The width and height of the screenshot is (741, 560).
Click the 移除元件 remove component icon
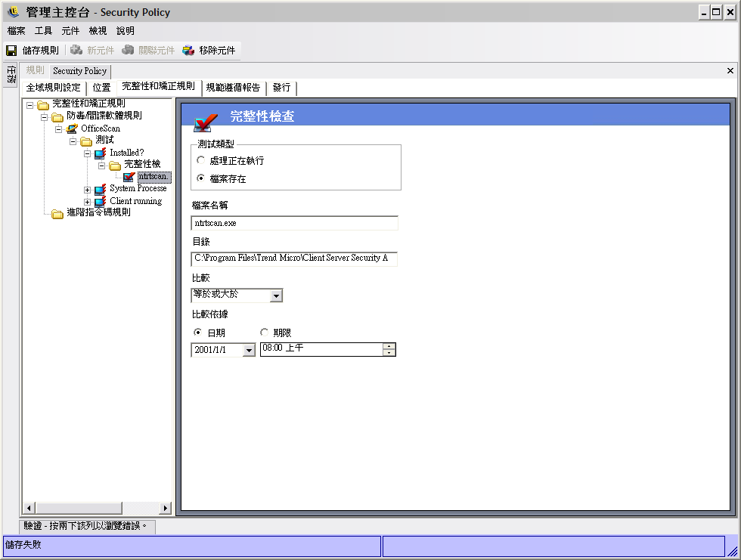pos(188,50)
